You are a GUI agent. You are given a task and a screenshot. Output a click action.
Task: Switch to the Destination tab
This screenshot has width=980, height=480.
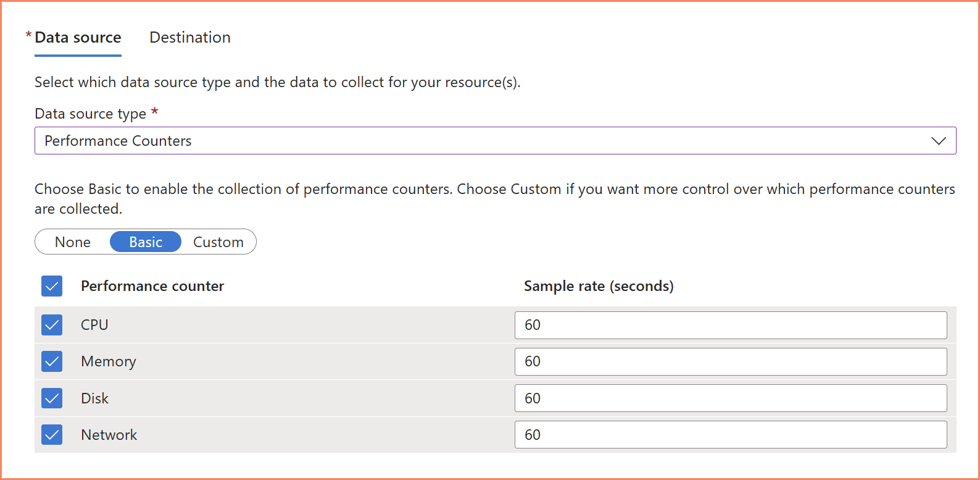coord(189,37)
